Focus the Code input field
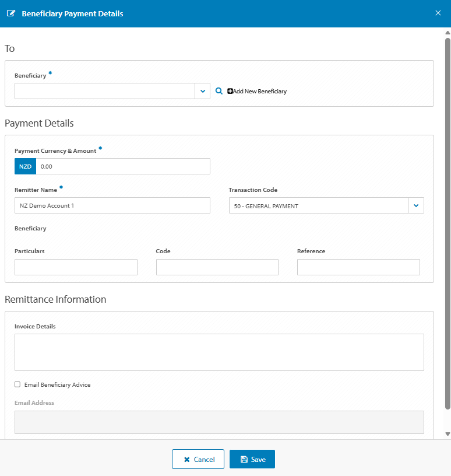This screenshot has width=451, height=476. 217,267
